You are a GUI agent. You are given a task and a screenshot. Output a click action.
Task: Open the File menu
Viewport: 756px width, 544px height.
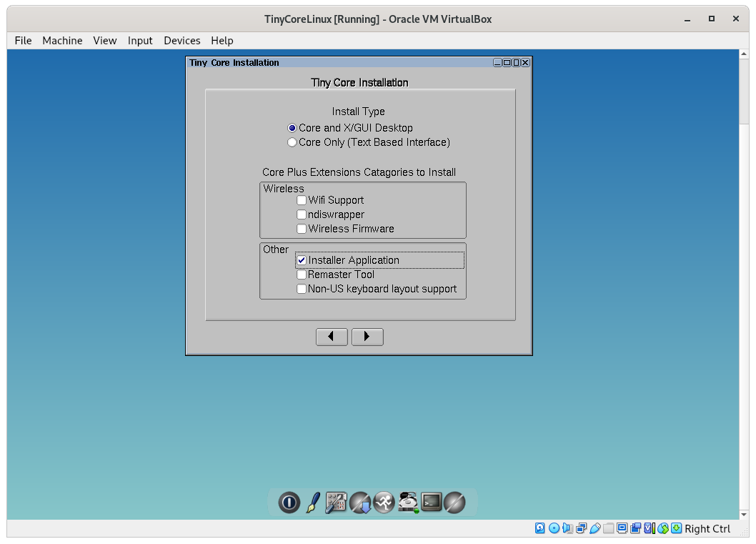pyautogui.click(x=23, y=41)
